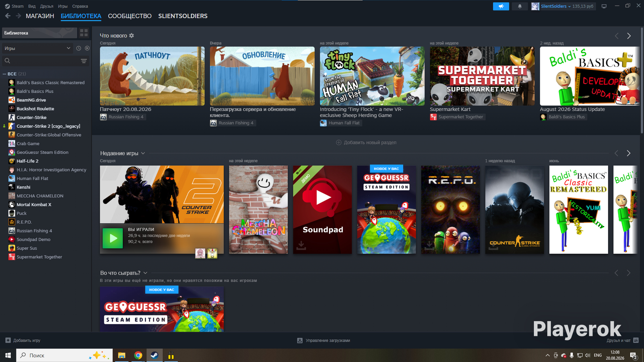The height and width of the screenshot is (362, 644).
Task: Open the Soundpad demo cover
Action: coord(322,210)
